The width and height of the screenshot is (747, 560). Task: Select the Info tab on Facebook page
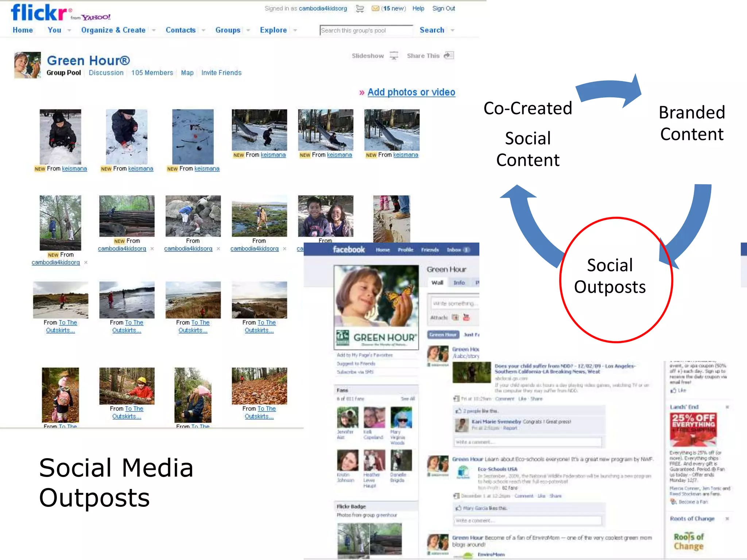pyautogui.click(x=459, y=283)
